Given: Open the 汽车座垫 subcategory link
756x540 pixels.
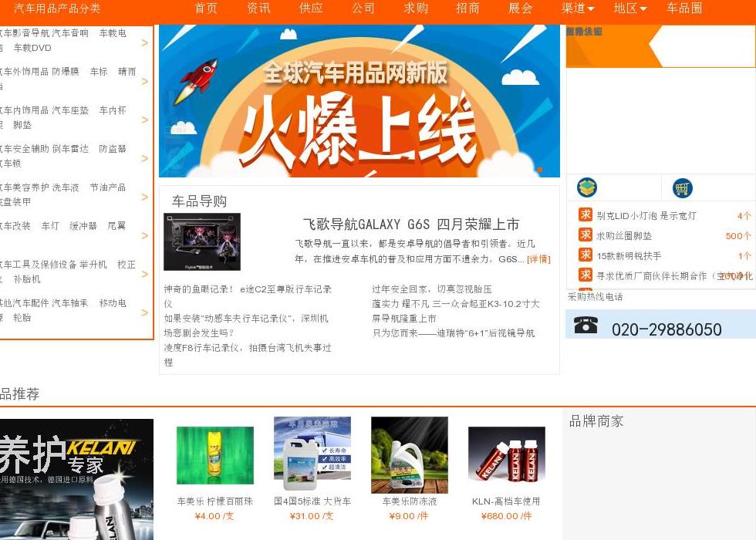Looking at the screenshot, I should (x=70, y=110).
